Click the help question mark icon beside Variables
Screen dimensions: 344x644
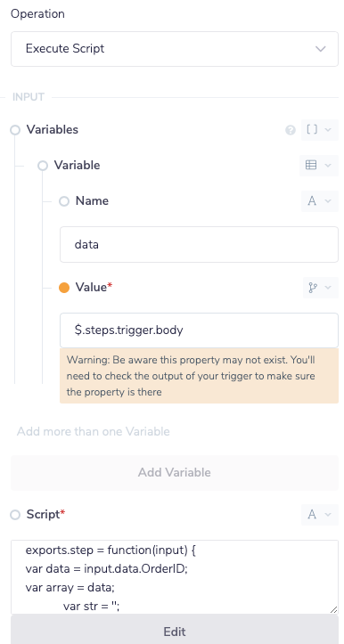click(x=291, y=130)
